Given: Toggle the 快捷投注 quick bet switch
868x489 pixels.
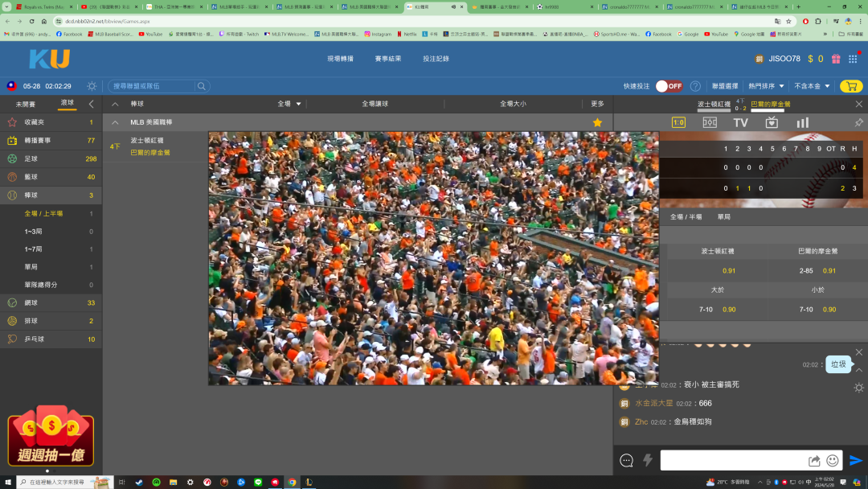Looking at the screenshot, I should [669, 86].
